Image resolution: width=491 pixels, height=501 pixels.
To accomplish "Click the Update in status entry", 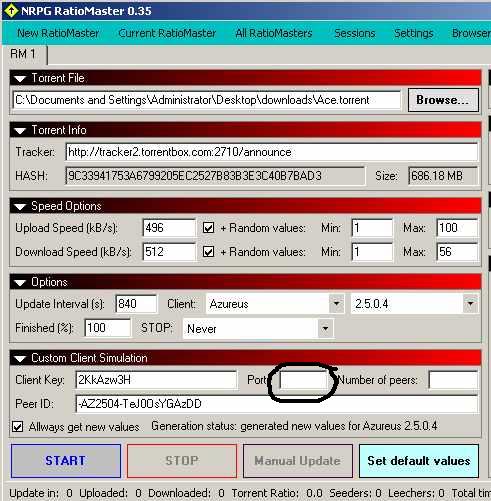I will pos(41,493).
